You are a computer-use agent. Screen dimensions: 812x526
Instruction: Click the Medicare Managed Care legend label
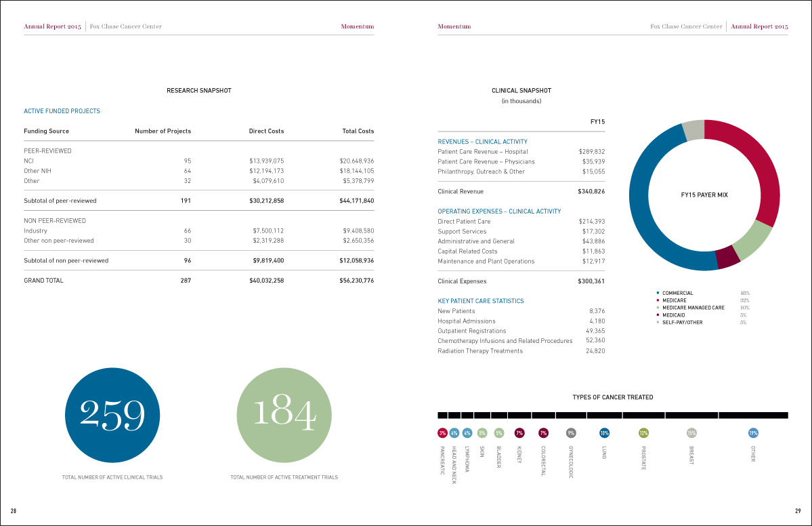pos(693,308)
